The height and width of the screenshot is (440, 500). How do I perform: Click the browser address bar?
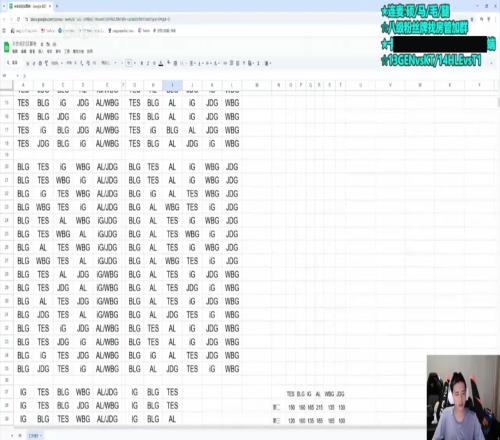pos(100,19)
